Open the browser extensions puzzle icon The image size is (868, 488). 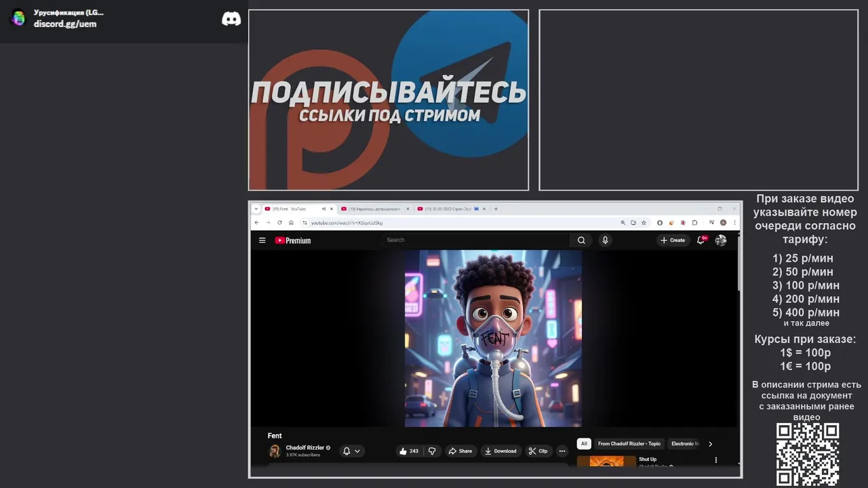[x=694, y=222]
